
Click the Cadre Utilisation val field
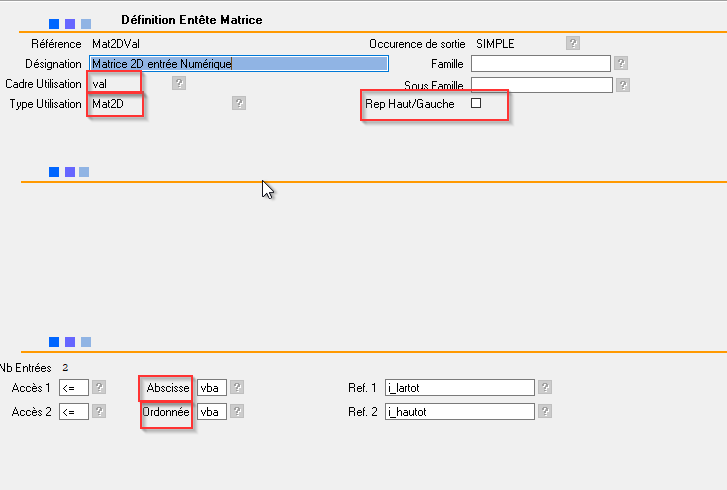click(112, 84)
